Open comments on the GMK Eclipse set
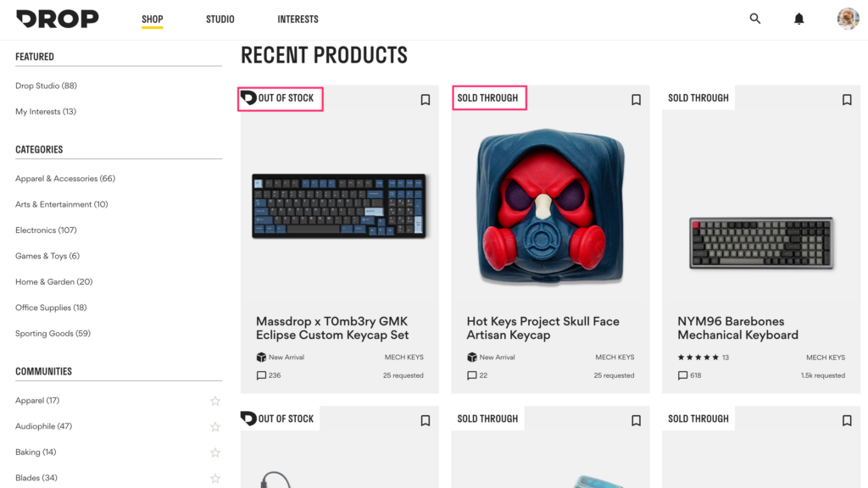Viewport: 868px width, 488px height. 261,374
